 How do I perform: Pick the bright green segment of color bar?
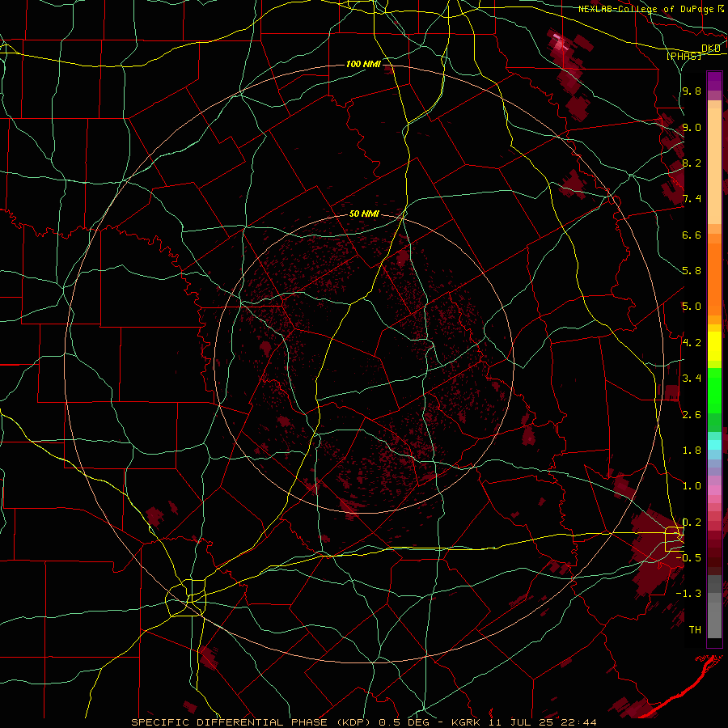tap(714, 390)
